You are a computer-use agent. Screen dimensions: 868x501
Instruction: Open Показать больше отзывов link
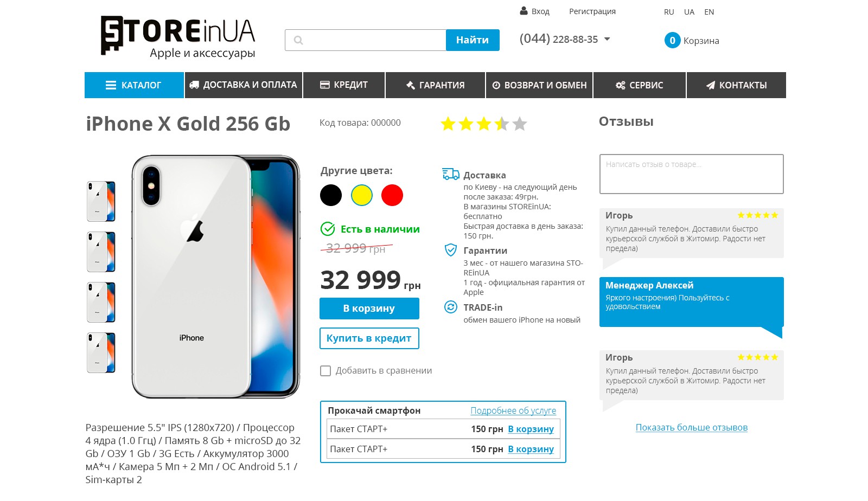coord(691,427)
